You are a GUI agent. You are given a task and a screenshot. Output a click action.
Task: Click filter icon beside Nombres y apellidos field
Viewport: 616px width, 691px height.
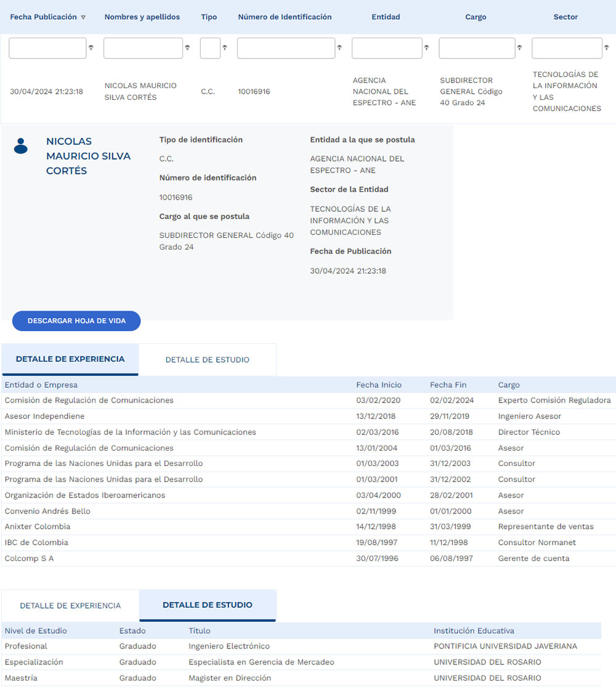pos(187,48)
